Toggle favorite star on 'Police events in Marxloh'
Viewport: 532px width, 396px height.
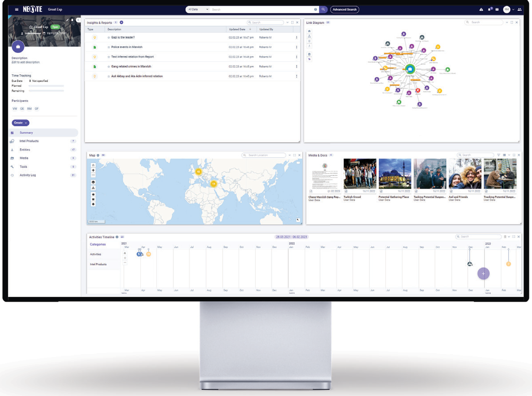109,47
